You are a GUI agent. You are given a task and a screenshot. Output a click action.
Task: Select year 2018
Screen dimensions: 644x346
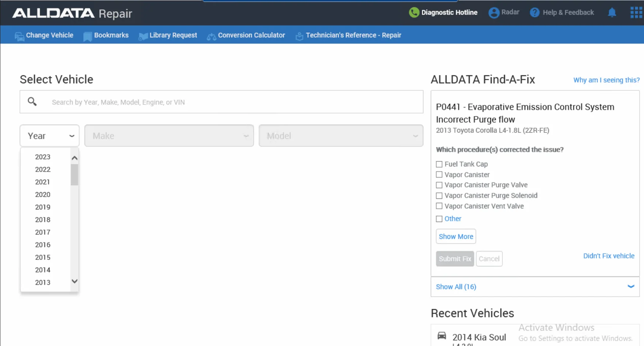[x=43, y=220]
